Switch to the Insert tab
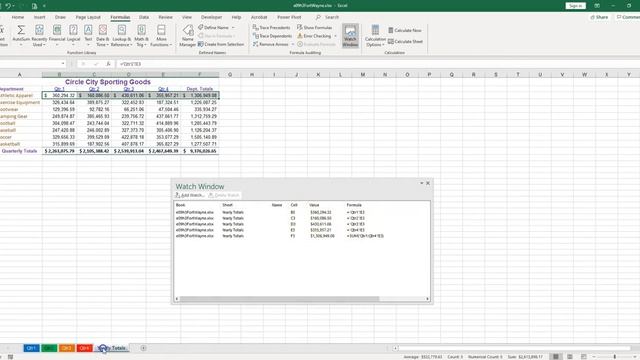The height and width of the screenshot is (360, 640). pyautogui.click(x=40, y=17)
